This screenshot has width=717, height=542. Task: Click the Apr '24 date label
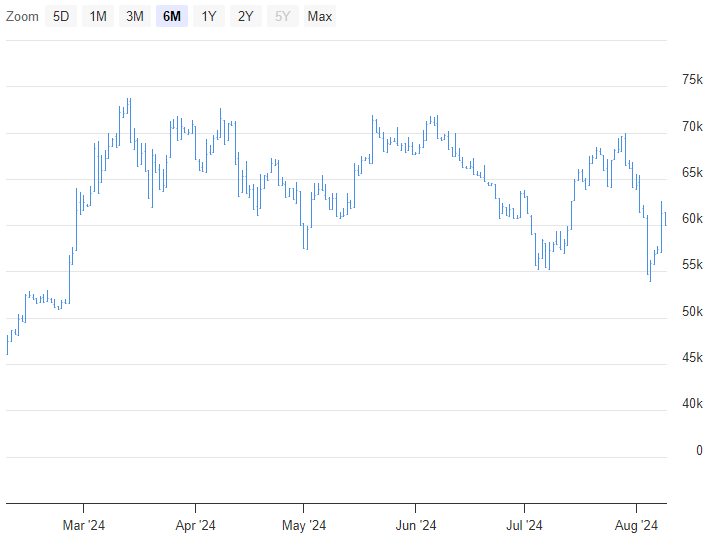pyautogui.click(x=195, y=525)
